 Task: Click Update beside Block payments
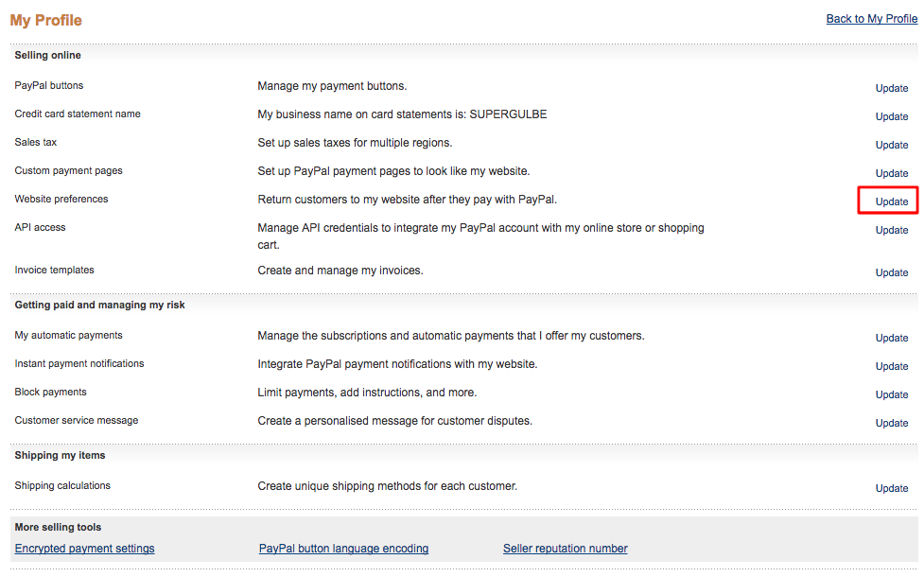pos(892,394)
